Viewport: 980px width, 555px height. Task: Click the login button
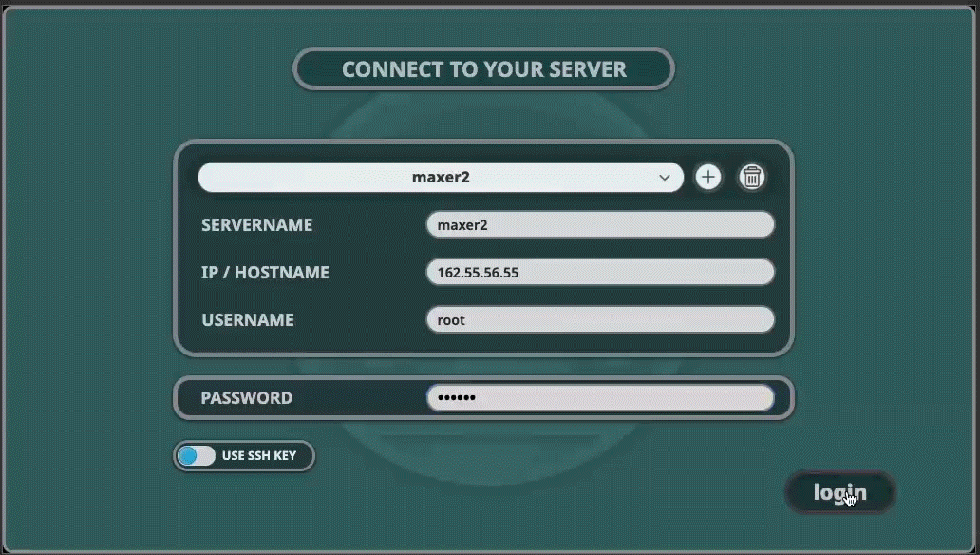pyautogui.click(x=840, y=492)
